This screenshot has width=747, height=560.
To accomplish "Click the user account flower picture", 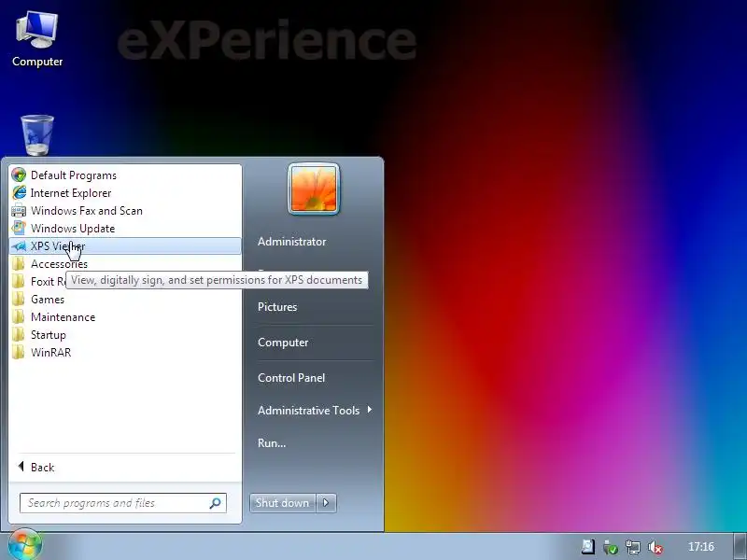I will tap(314, 189).
